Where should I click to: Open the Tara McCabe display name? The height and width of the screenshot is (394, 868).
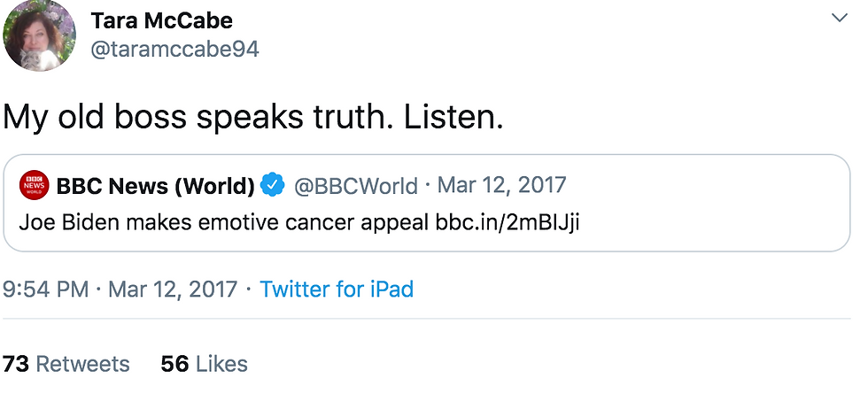coord(161,19)
